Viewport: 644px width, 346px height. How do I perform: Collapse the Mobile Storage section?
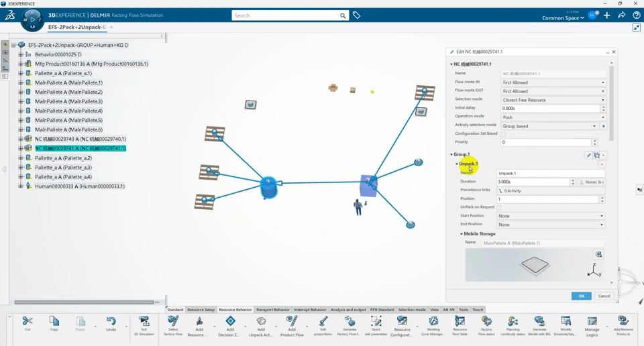coord(462,234)
